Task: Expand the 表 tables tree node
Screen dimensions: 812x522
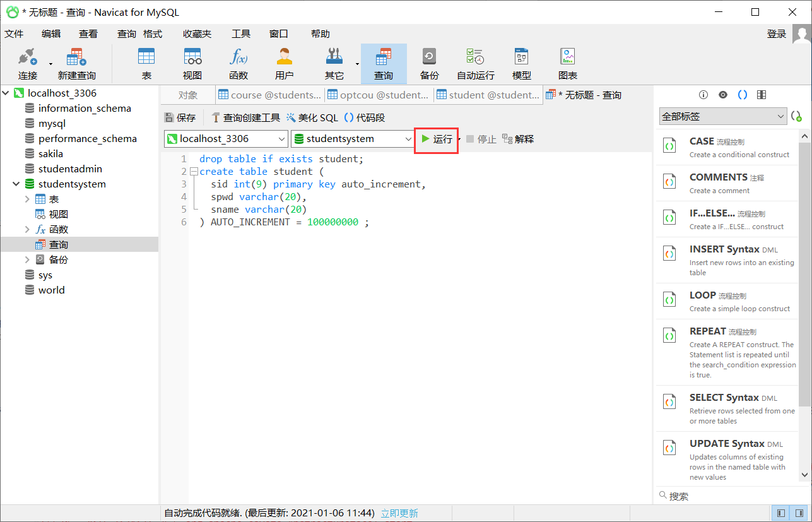Action: coord(27,199)
